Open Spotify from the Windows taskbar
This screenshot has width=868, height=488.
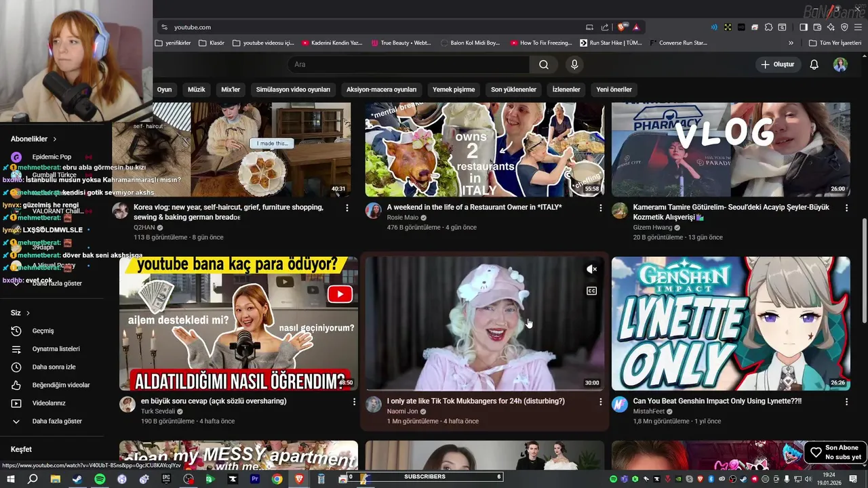point(100,479)
